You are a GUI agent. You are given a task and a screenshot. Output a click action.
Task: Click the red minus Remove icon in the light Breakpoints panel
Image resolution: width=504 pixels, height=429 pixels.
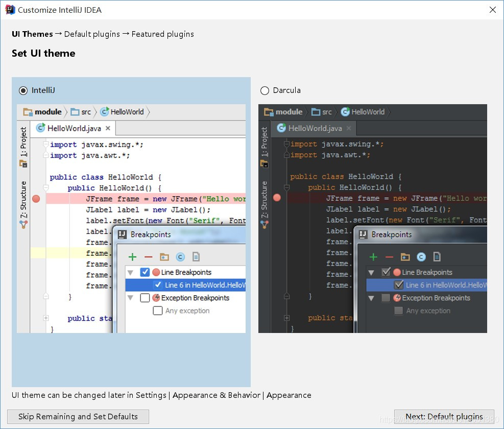coord(148,256)
